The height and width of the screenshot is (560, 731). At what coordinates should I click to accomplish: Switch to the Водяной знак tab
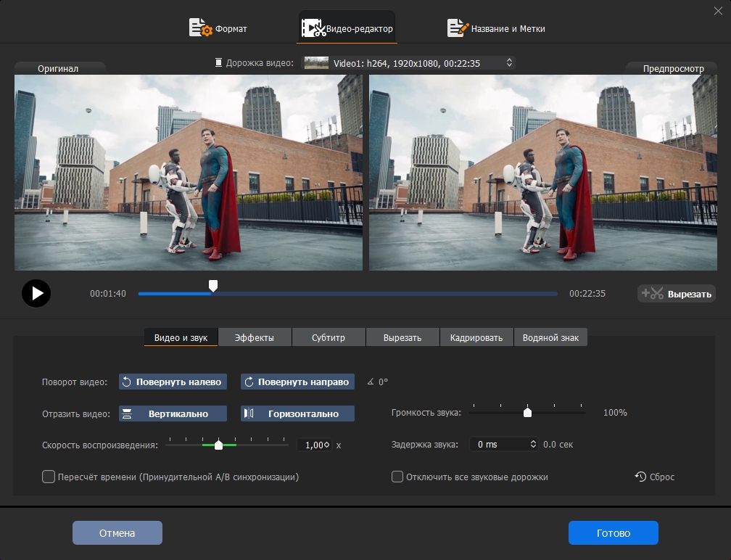550,338
